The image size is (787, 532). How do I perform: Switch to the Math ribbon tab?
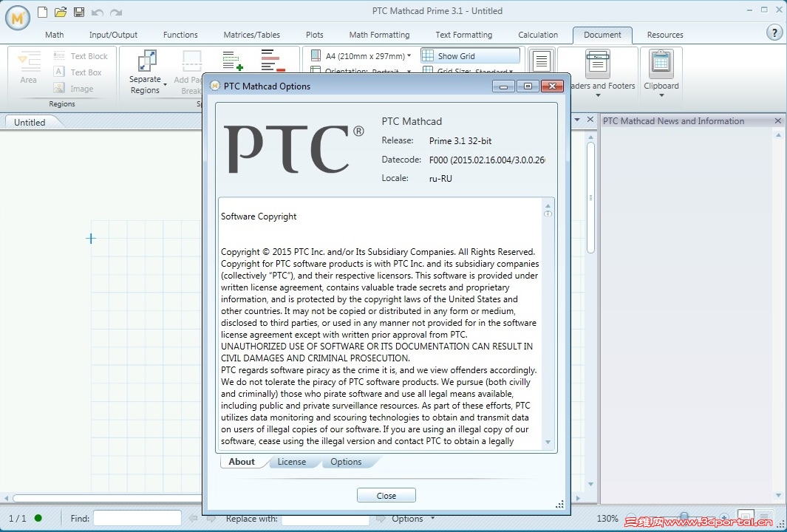click(54, 35)
